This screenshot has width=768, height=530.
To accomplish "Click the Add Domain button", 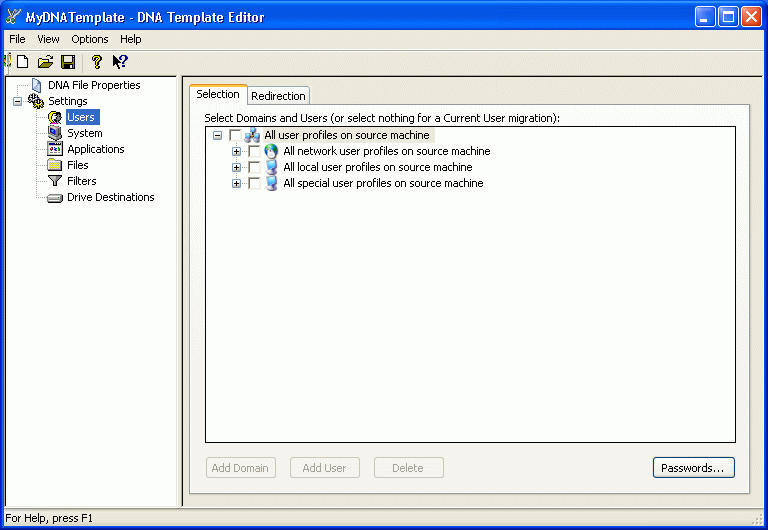I will [240, 468].
